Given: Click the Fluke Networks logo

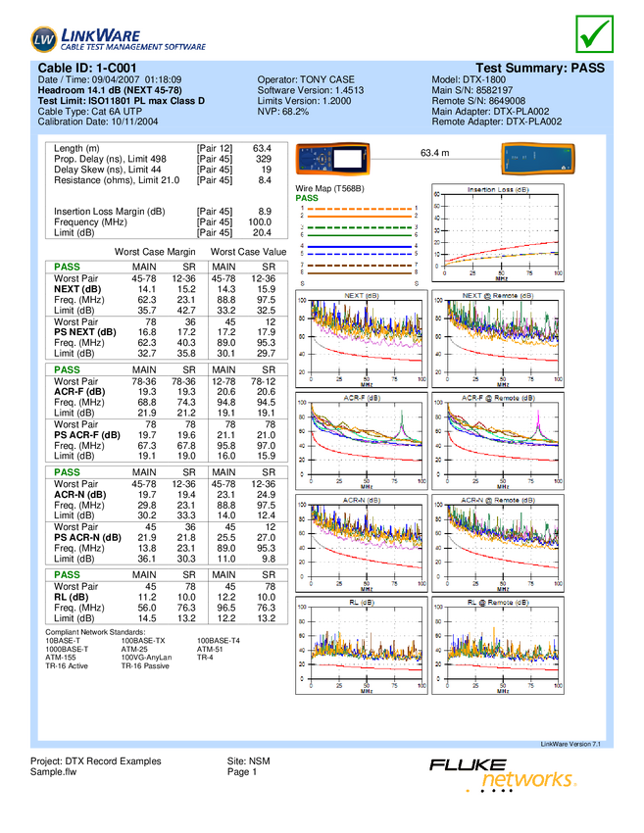Looking at the screenshot, I should [x=503, y=775].
